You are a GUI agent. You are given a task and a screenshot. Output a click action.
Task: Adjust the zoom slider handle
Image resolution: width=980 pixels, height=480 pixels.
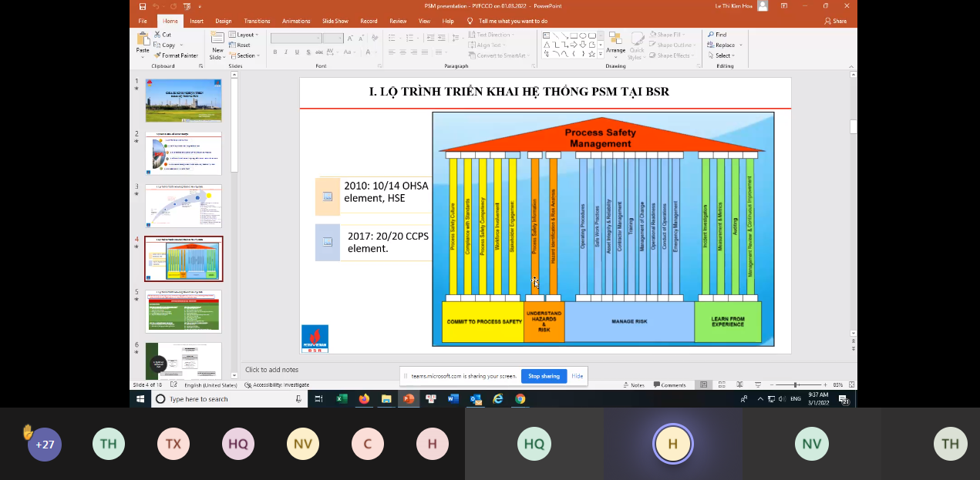coord(795,384)
